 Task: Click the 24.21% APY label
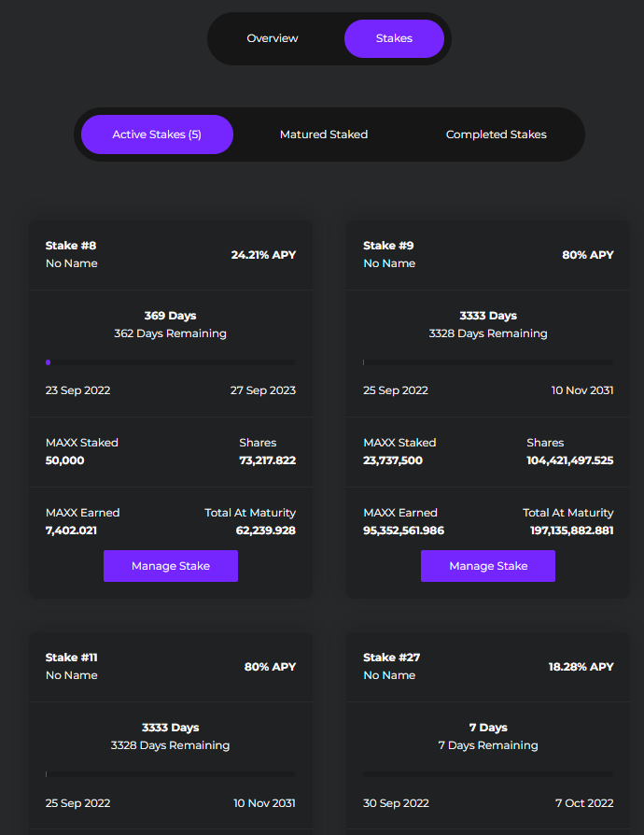pyautogui.click(x=263, y=255)
